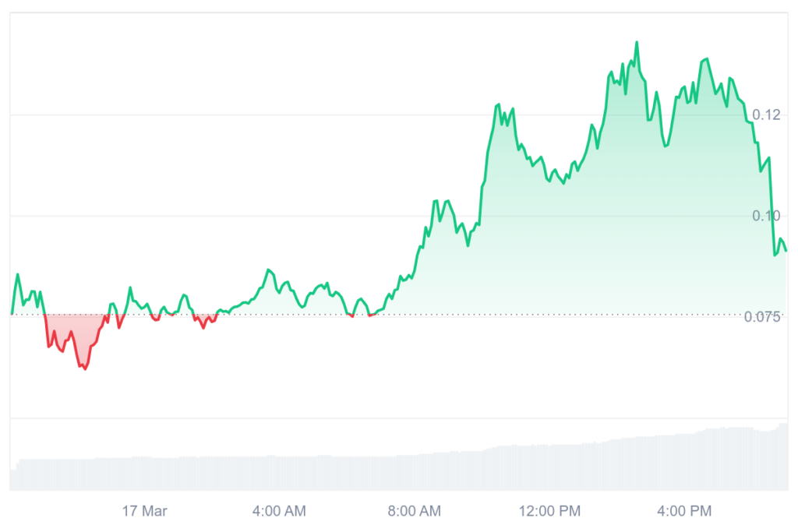The width and height of the screenshot is (798, 532).
Task: Click the steep drop at the line's right end
Action: tap(772, 218)
